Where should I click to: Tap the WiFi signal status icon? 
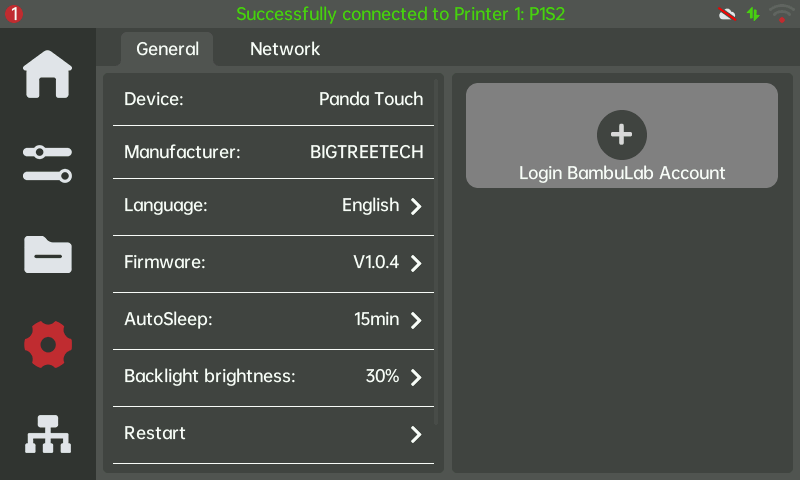coord(782,14)
